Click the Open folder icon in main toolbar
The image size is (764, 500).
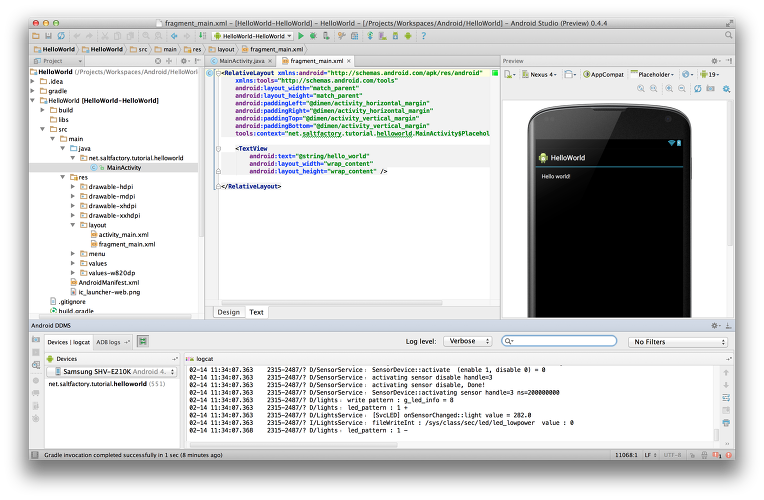click(36, 36)
